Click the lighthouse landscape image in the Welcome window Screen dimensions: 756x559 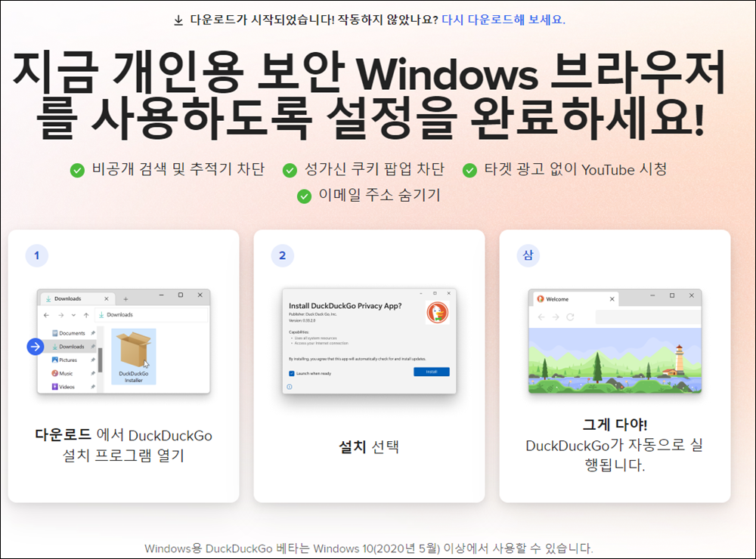pos(615,360)
